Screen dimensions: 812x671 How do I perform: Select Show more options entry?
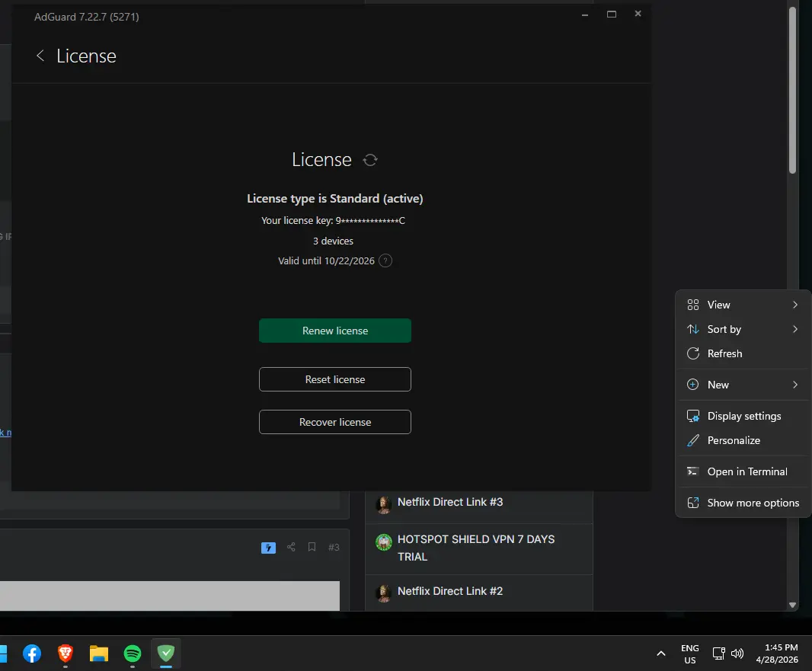point(743,503)
